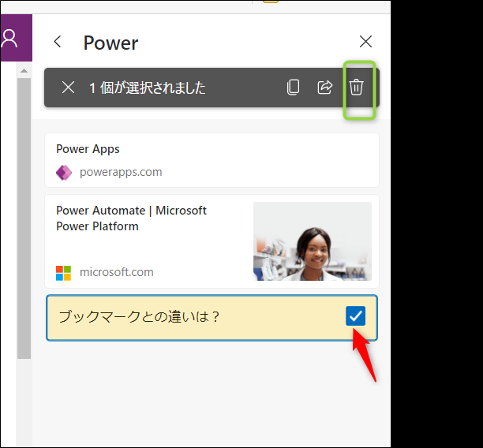This screenshot has height=448, width=483.
Task: Share the selected item with the share icon
Action: [x=325, y=87]
